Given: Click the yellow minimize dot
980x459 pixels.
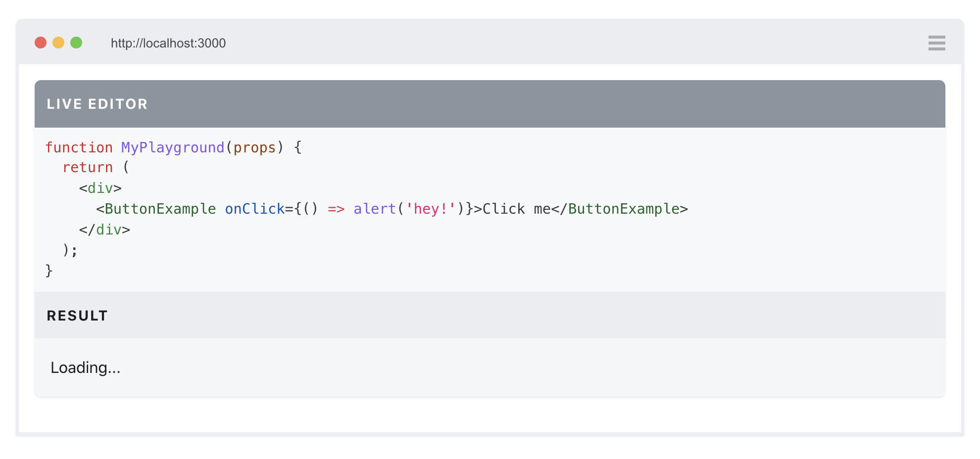Looking at the screenshot, I should [58, 43].
